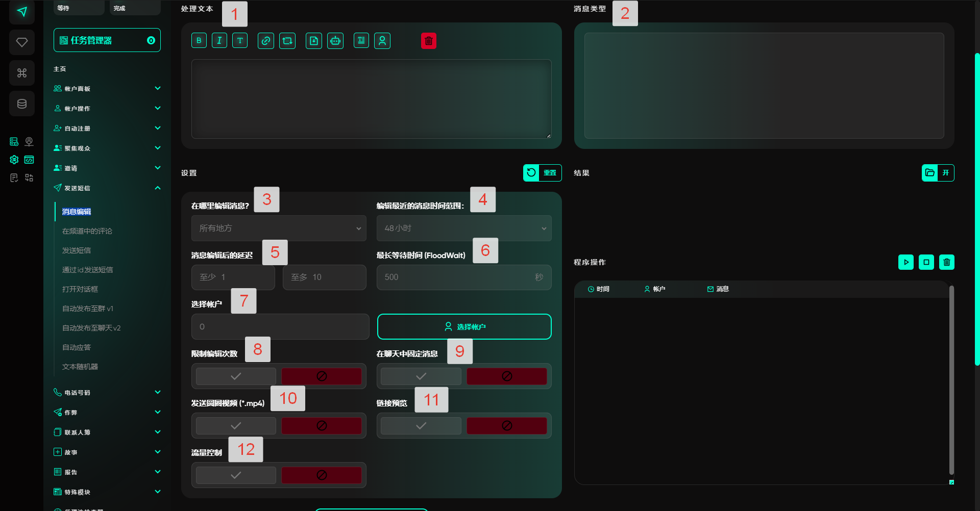Select 自动应答 in sidebar
Viewport: 980px width, 511px height.
77,347
